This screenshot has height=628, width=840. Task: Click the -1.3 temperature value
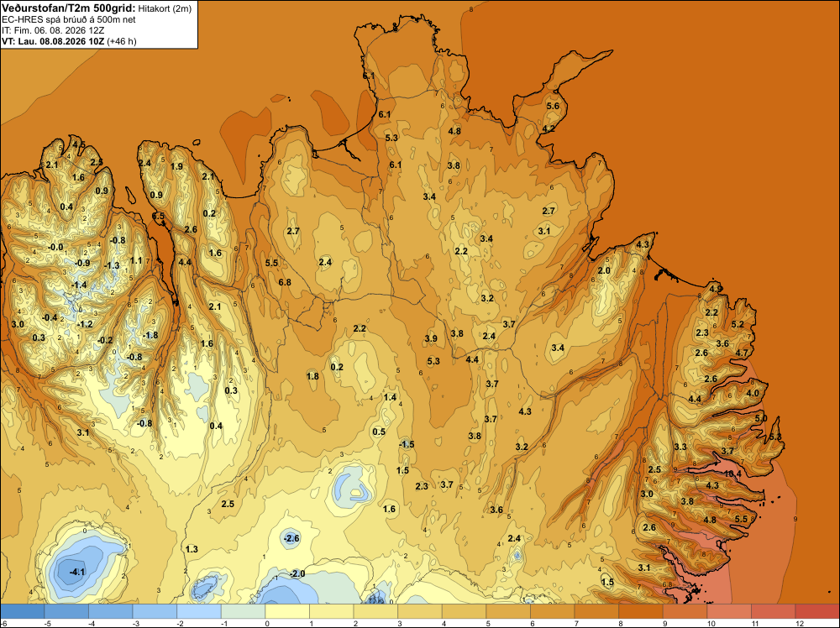tap(112, 265)
